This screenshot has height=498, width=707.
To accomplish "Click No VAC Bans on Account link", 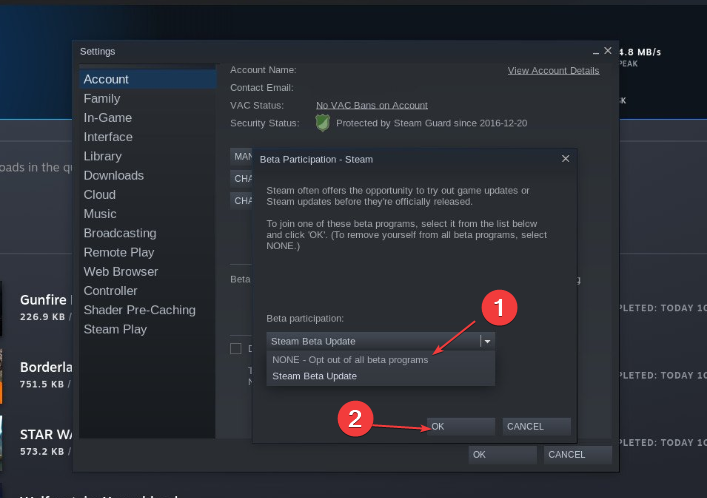I will tap(372, 106).
